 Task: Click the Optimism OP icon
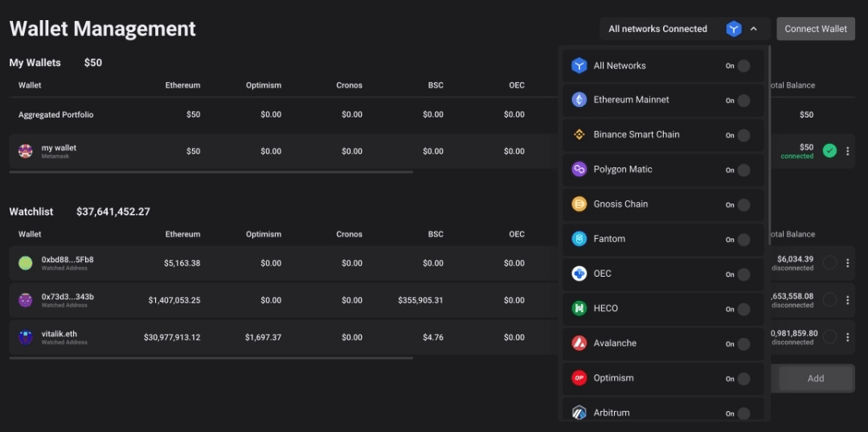(579, 378)
